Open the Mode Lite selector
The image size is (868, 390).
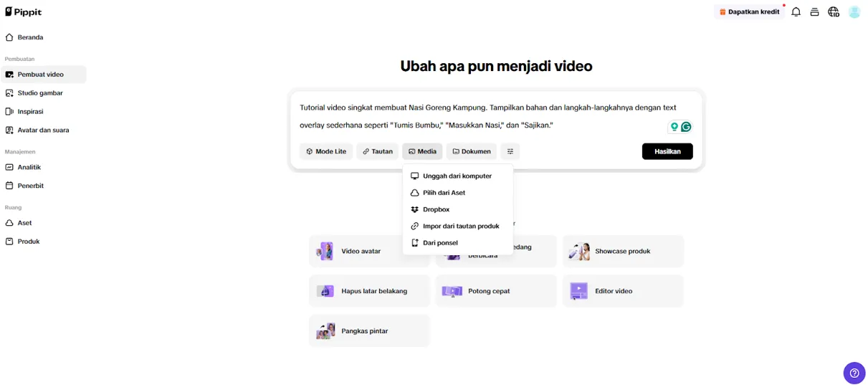[326, 151]
